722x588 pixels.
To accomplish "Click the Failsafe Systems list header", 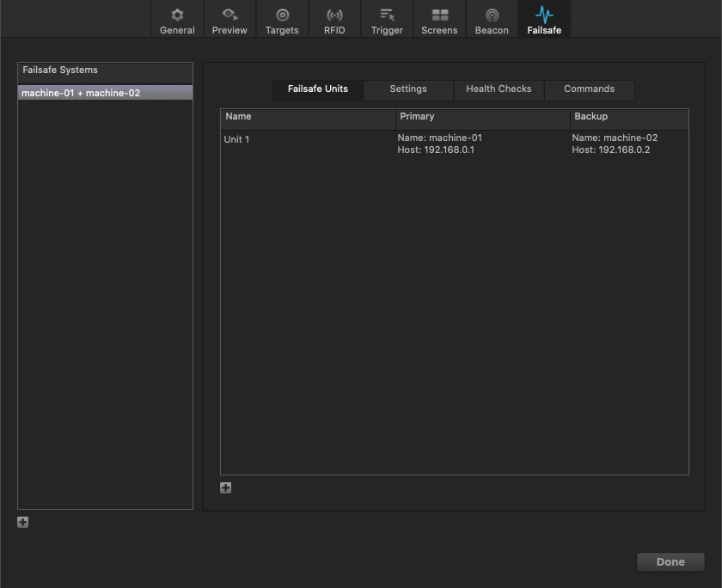I will pos(105,73).
